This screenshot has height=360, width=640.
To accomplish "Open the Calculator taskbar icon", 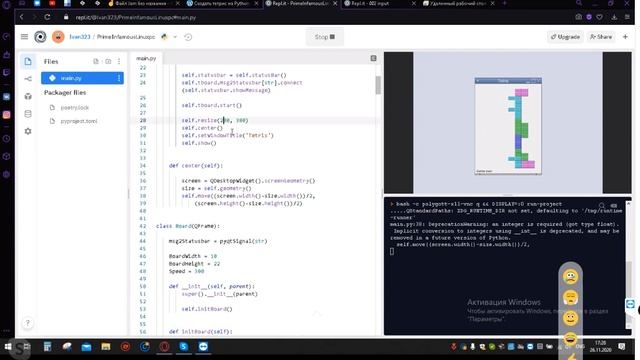I will (x=47, y=347).
